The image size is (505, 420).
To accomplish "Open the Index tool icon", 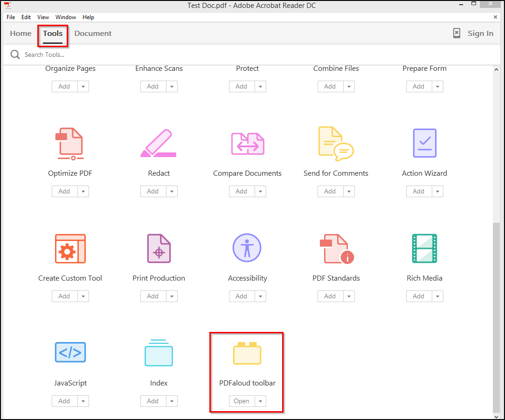I will [159, 353].
